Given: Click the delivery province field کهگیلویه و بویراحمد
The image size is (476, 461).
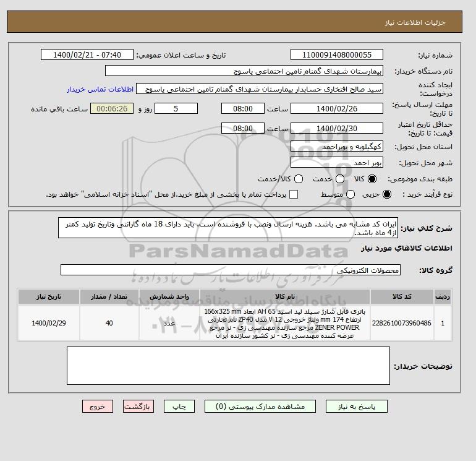Looking at the screenshot, I should point(337,147).
